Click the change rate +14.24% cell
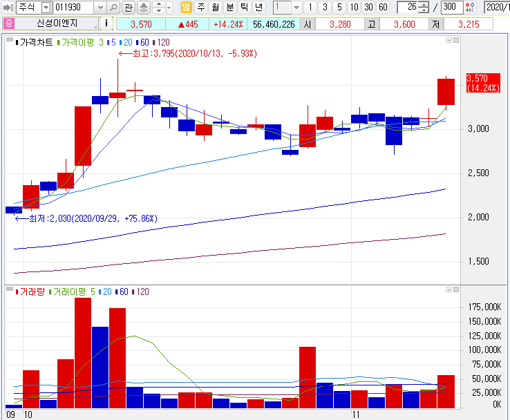The height and width of the screenshot is (420, 510). click(x=228, y=24)
